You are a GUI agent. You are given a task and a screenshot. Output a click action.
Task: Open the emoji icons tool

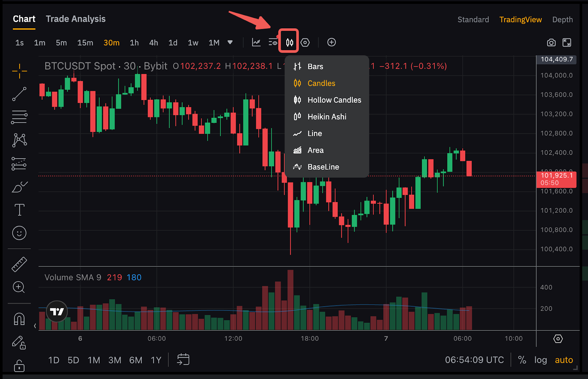[x=19, y=233]
